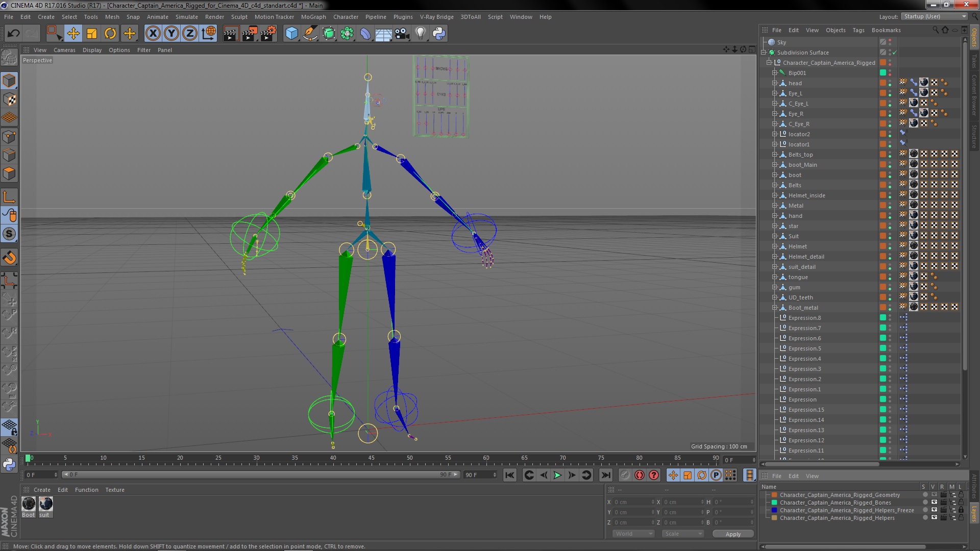Open the Scale mode dropdown

[x=682, y=534]
